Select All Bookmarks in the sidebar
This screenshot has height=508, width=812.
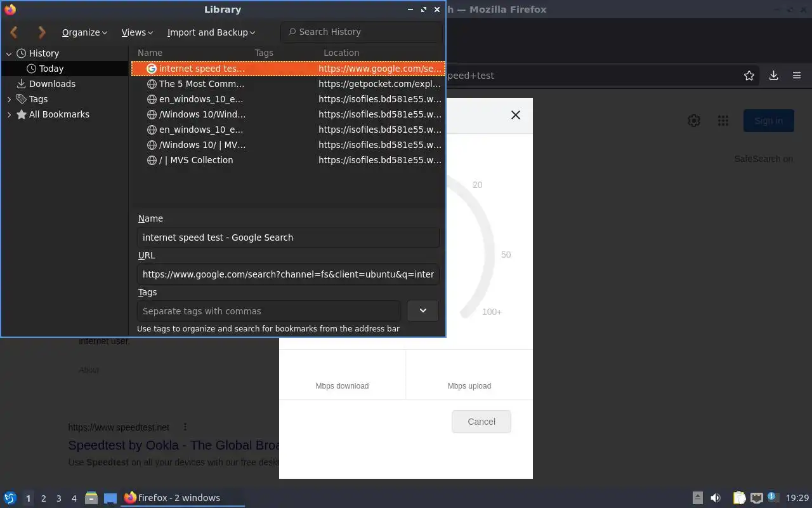pyautogui.click(x=59, y=114)
